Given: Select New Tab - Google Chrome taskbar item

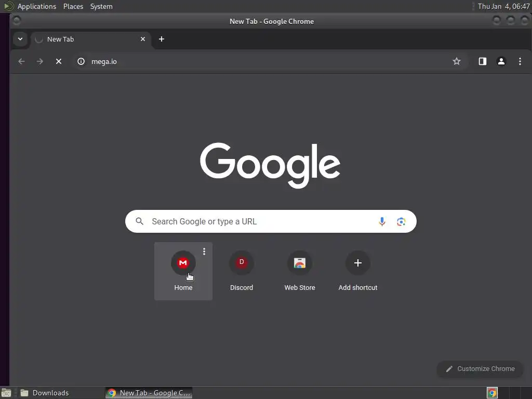Looking at the screenshot, I should [x=149, y=393].
